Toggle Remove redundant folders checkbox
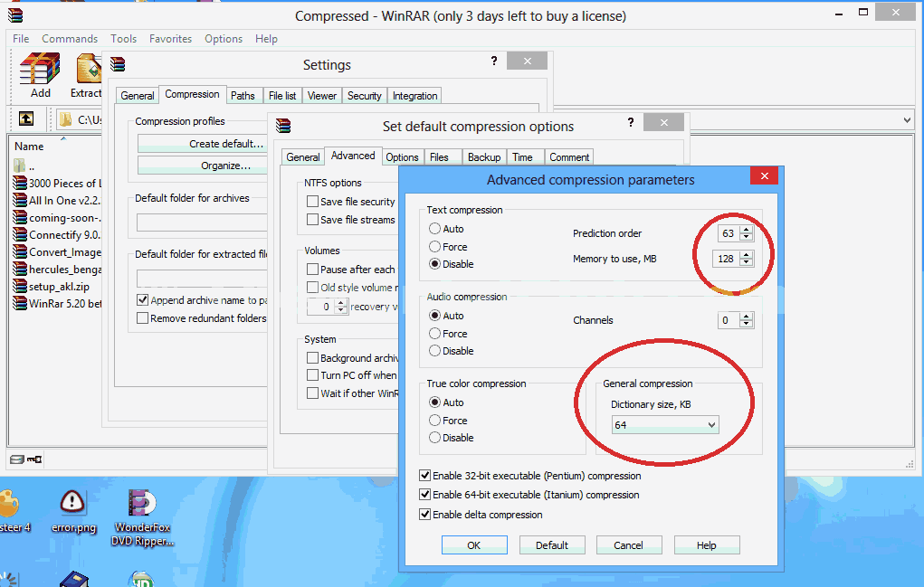The width and height of the screenshot is (924, 587). click(x=143, y=318)
